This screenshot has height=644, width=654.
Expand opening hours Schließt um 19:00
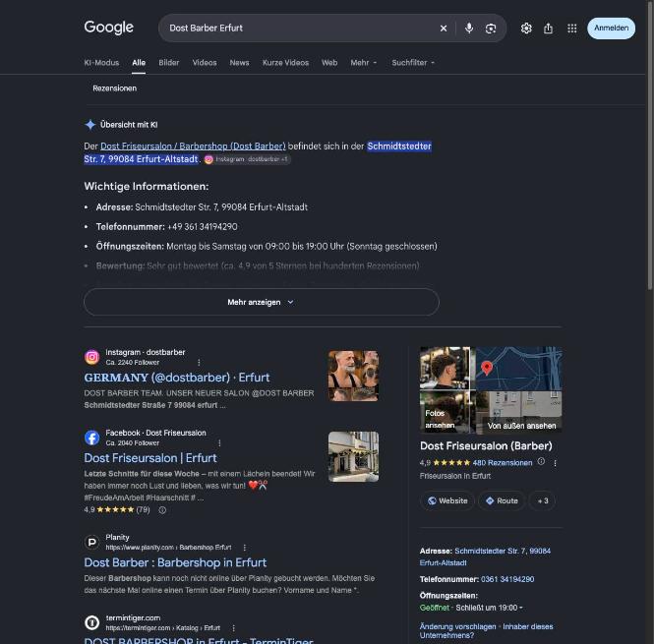489,608
